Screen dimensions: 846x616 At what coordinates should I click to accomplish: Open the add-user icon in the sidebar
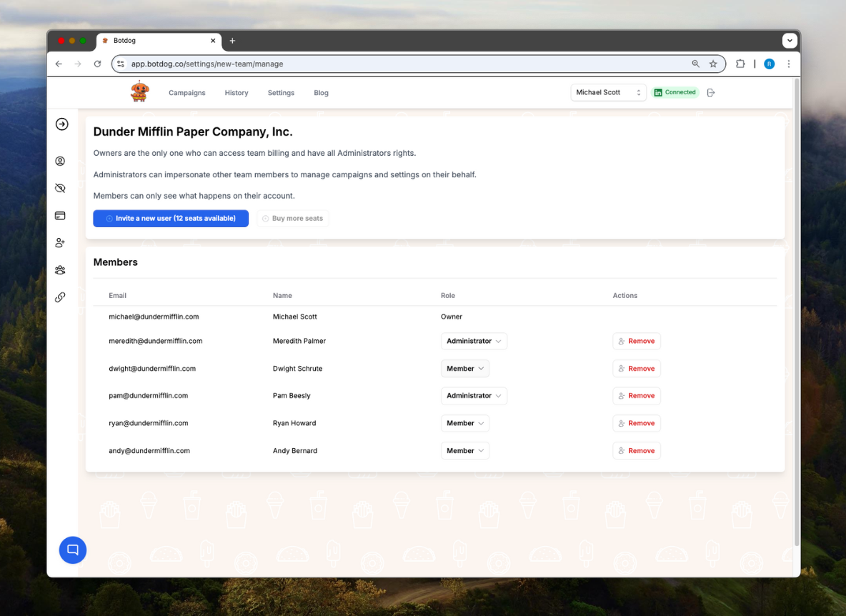click(x=61, y=243)
